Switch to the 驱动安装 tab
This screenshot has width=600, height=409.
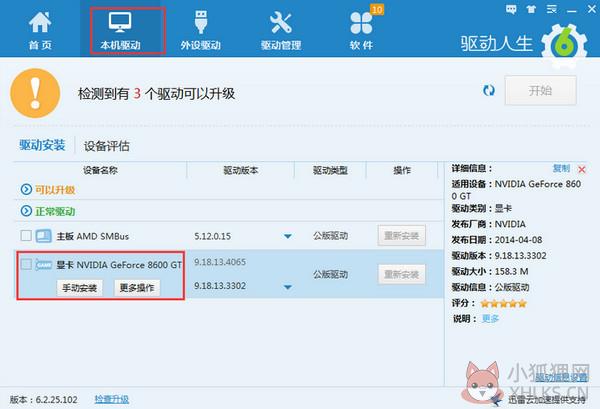[42, 145]
